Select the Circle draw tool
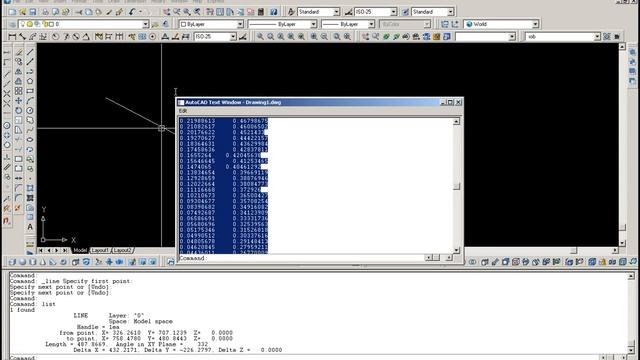 30,111
